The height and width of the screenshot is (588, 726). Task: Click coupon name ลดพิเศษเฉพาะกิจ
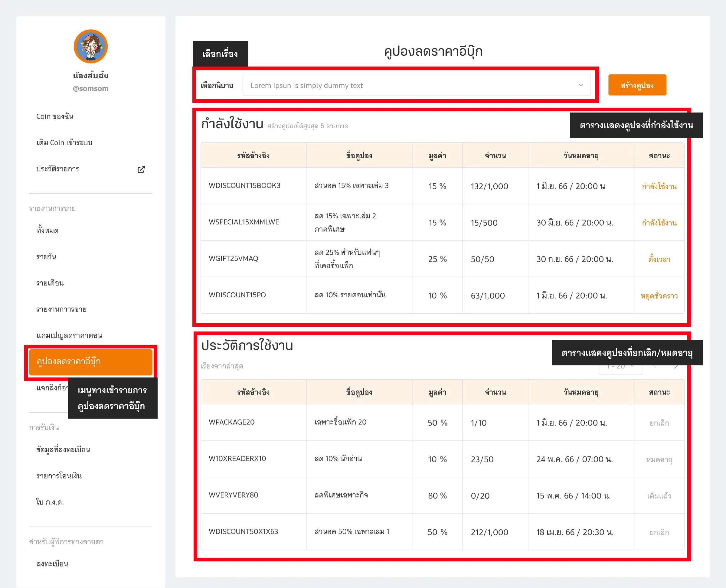tap(341, 495)
